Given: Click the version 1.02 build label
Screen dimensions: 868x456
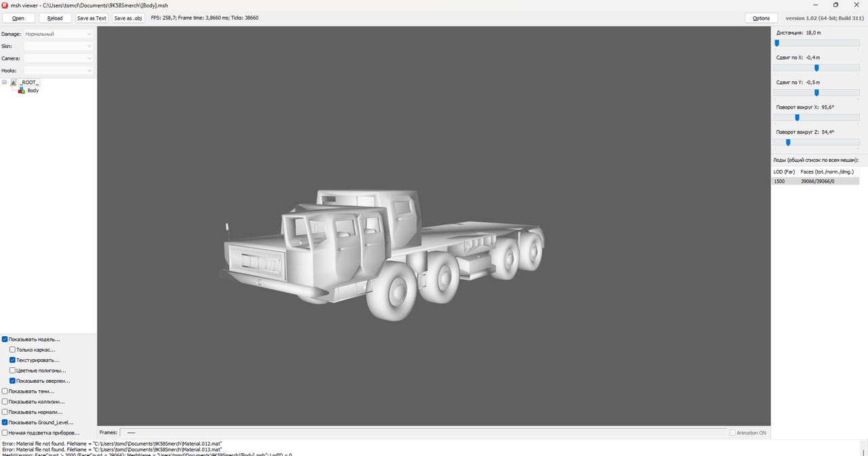Looking at the screenshot, I should pos(825,18).
